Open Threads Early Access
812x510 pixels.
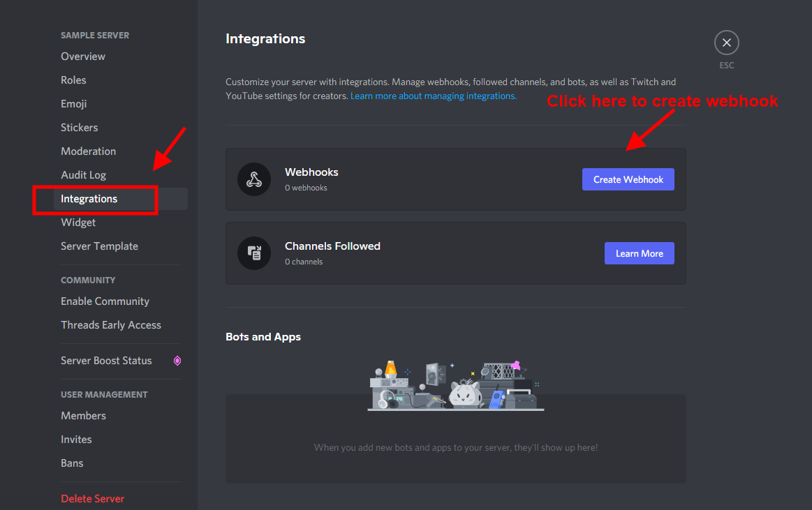point(111,325)
